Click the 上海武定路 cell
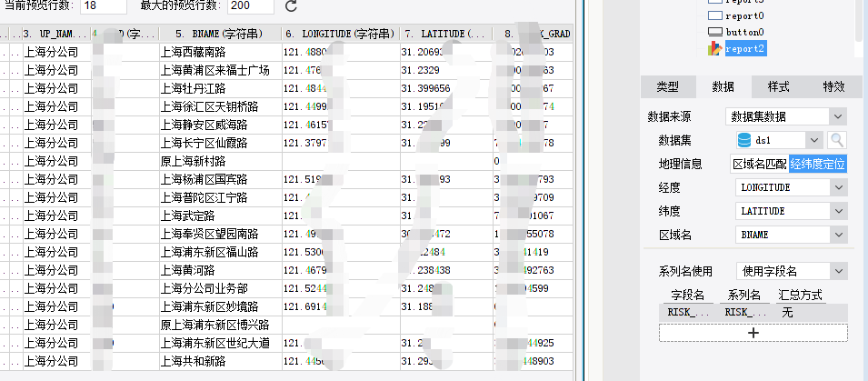Screen dimensions: 868x381 (220, 216)
